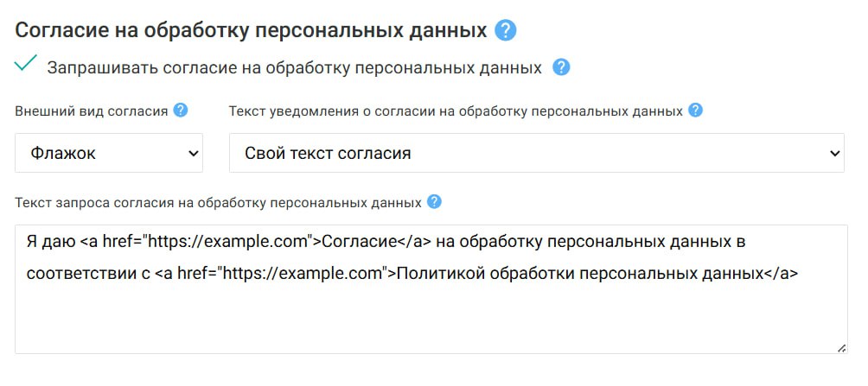Uncheck the consent request checkmark

(x=26, y=64)
